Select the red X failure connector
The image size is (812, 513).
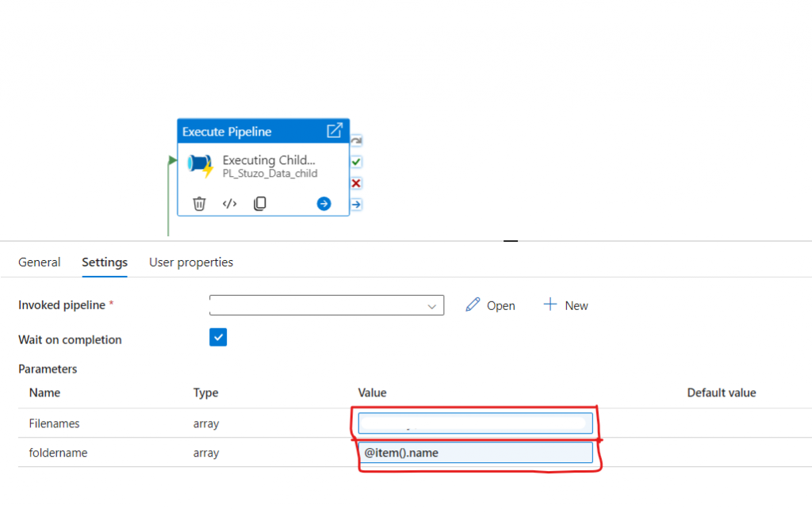tap(356, 183)
